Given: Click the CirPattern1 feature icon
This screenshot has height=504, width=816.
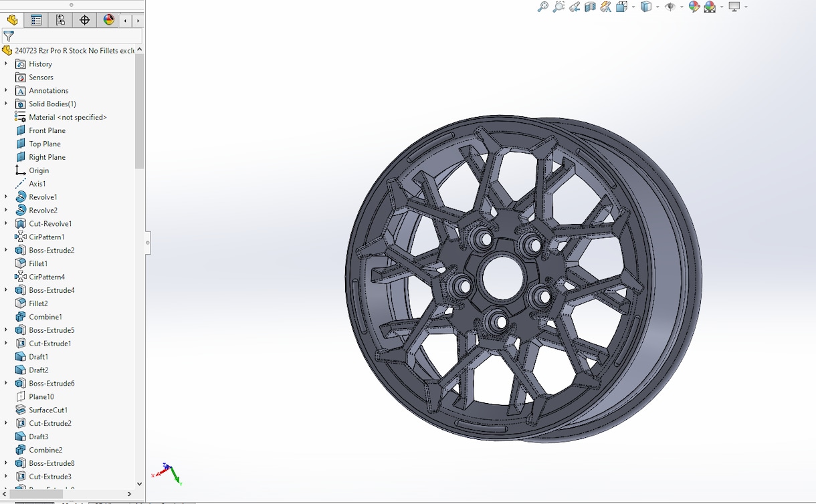Looking at the screenshot, I should [x=21, y=237].
